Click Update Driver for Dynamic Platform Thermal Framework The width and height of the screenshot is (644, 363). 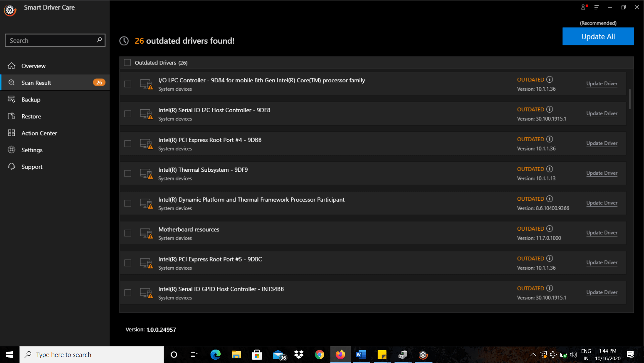[601, 203]
